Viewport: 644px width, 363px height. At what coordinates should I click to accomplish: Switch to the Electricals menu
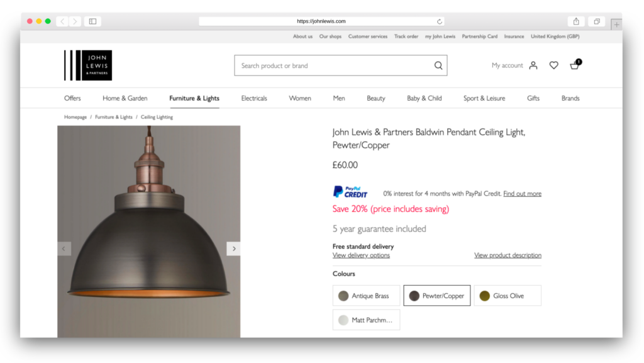tap(254, 98)
